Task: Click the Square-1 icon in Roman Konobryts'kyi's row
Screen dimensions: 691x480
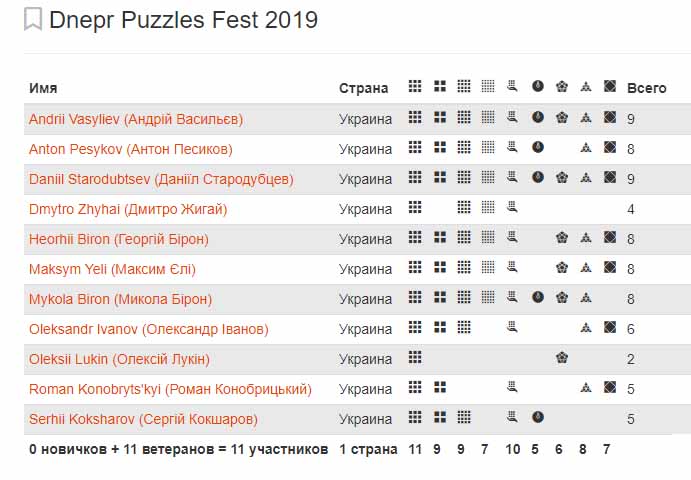Action: 610,387
